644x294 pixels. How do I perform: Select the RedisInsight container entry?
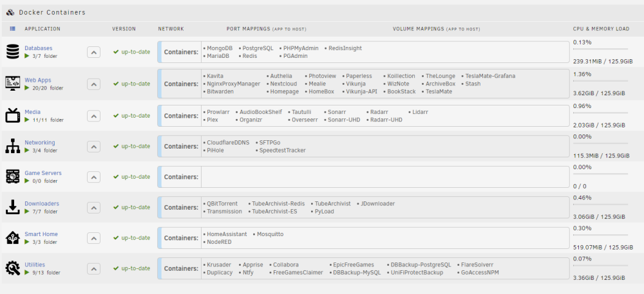pyautogui.click(x=345, y=48)
